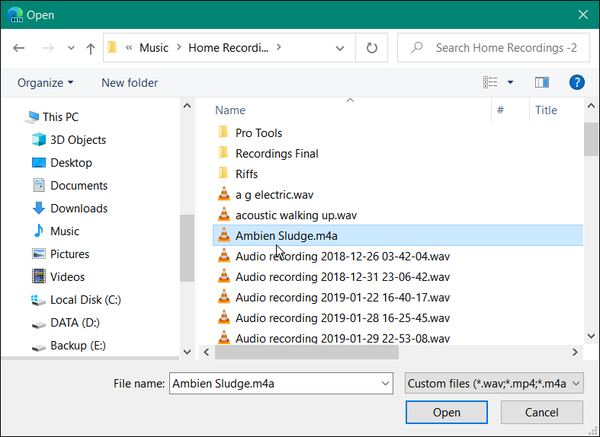Viewport: 600px width, 437px height.
Task: Click folder icon of Riffs
Action: click(223, 174)
